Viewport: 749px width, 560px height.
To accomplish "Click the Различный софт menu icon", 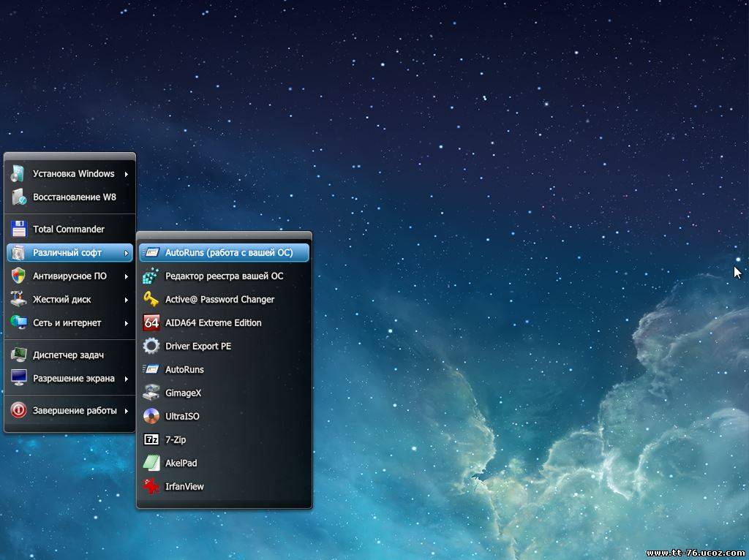I will pyautogui.click(x=18, y=252).
